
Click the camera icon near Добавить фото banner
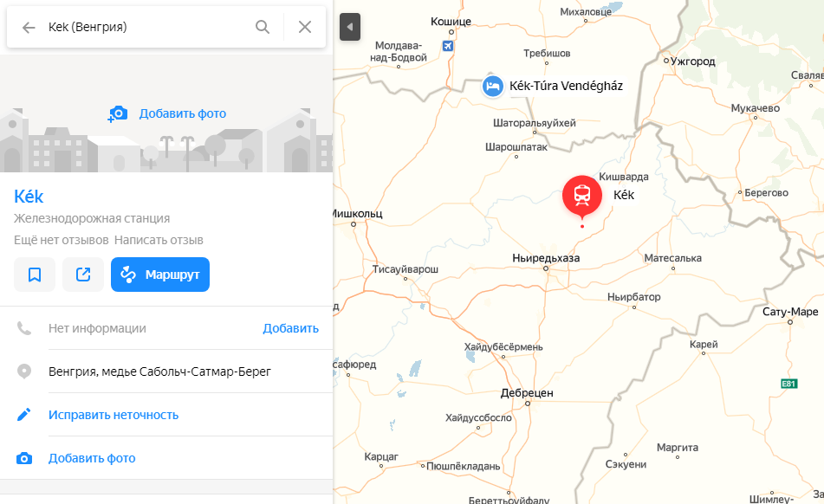(118, 113)
